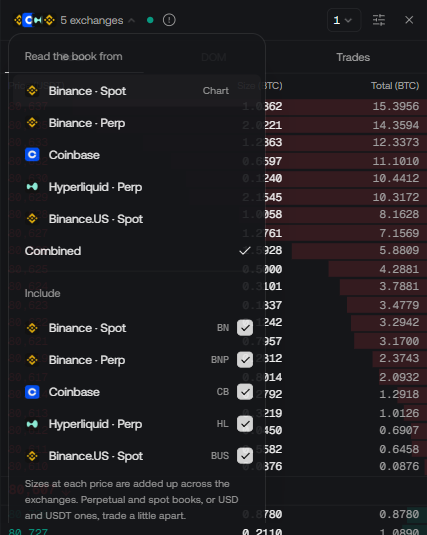Click the total value 1.2918
Viewport: 427px width, 535px height.
pyautogui.click(x=399, y=394)
